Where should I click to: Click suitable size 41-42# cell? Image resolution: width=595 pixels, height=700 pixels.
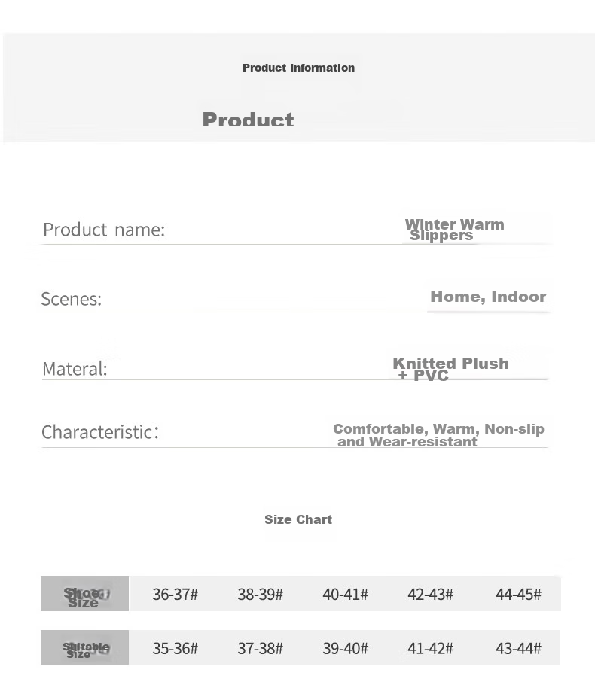click(x=430, y=648)
